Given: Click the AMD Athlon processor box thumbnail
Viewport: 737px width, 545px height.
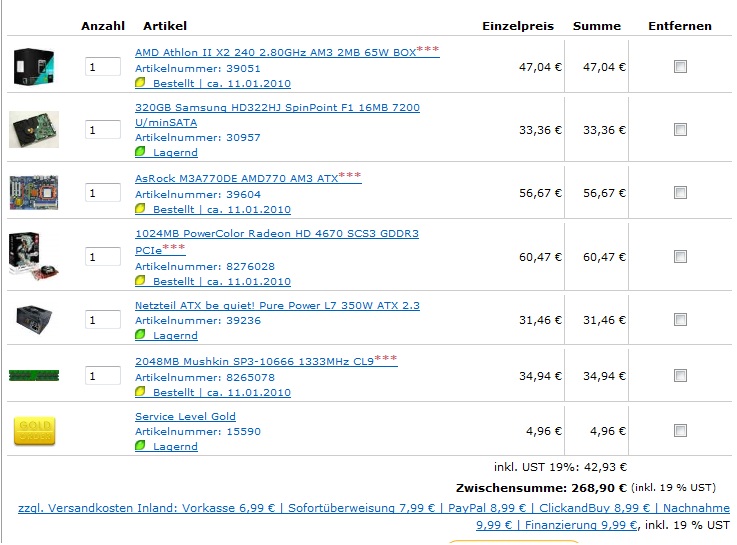Looking at the screenshot, I should tap(34, 67).
